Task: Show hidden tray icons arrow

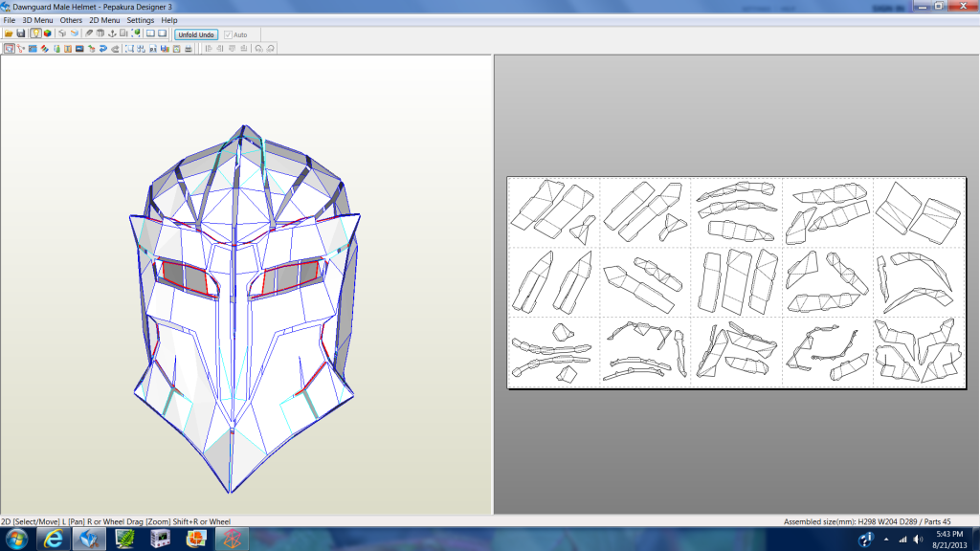Action: coord(886,540)
